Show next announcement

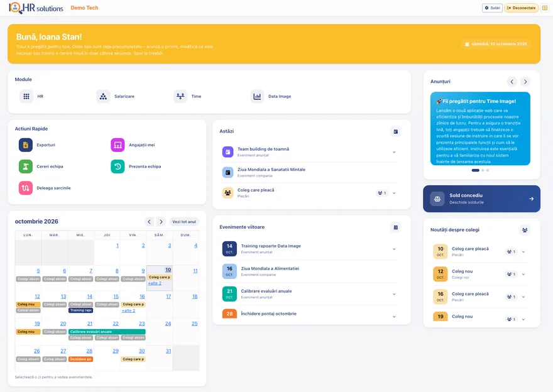pyautogui.click(x=525, y=82)
